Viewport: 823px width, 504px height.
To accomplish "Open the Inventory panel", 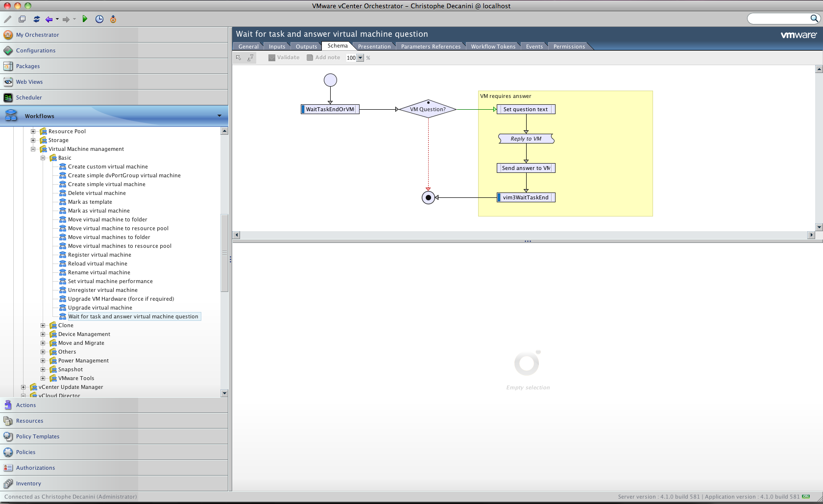I will [x=114, y=483].
